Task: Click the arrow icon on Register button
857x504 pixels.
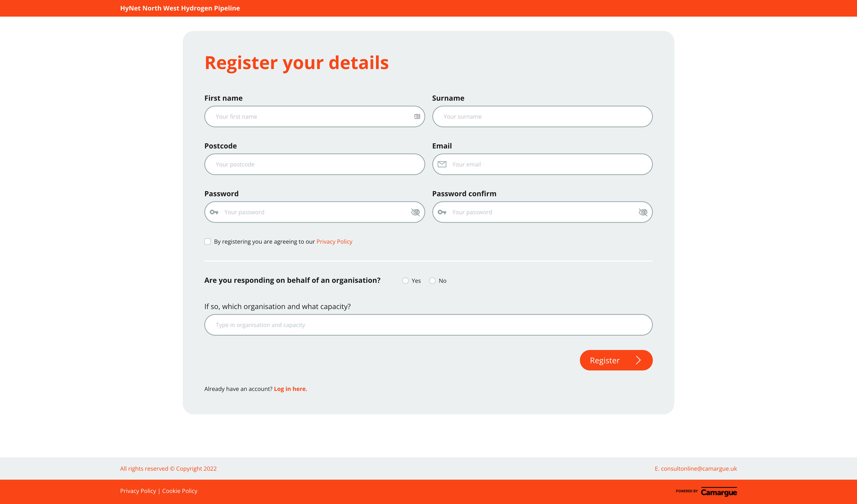Action: click(x=638, y=360)
